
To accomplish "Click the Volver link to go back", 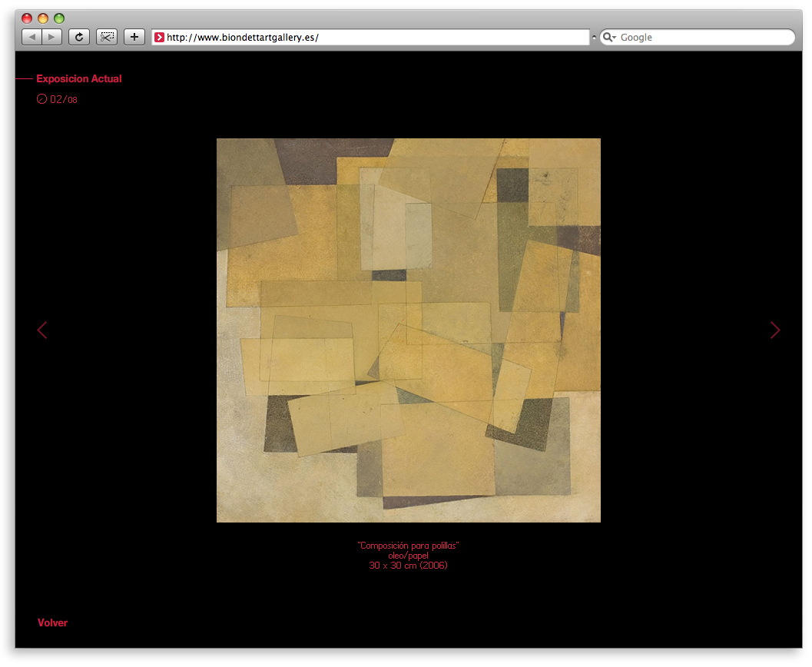I will pos(52,623).
